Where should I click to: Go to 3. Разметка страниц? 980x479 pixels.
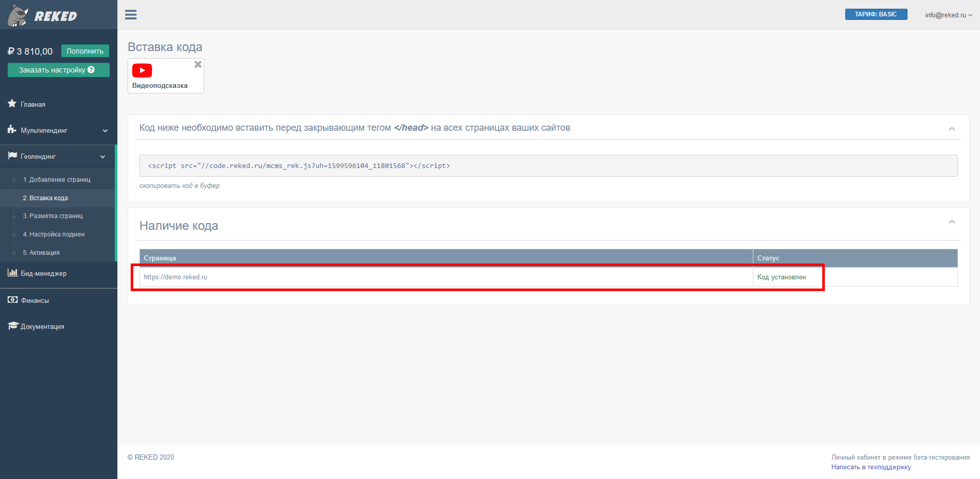tap(53, 216)
